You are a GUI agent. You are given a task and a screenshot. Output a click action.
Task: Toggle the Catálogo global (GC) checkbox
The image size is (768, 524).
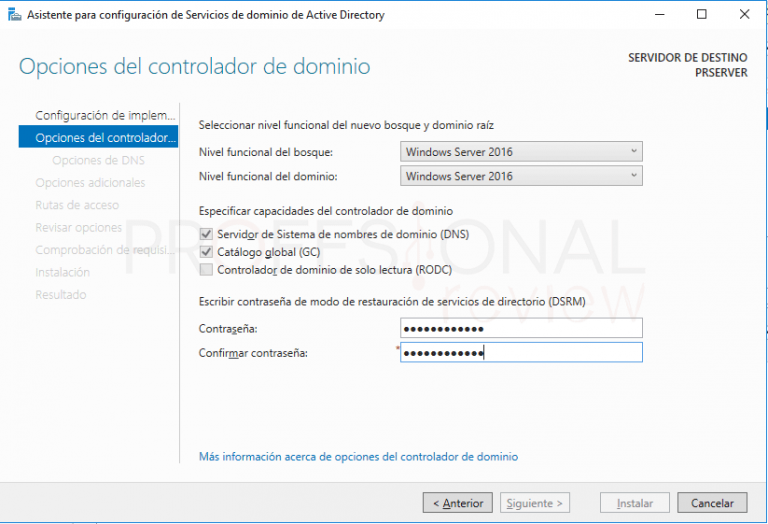pos(206,252)
